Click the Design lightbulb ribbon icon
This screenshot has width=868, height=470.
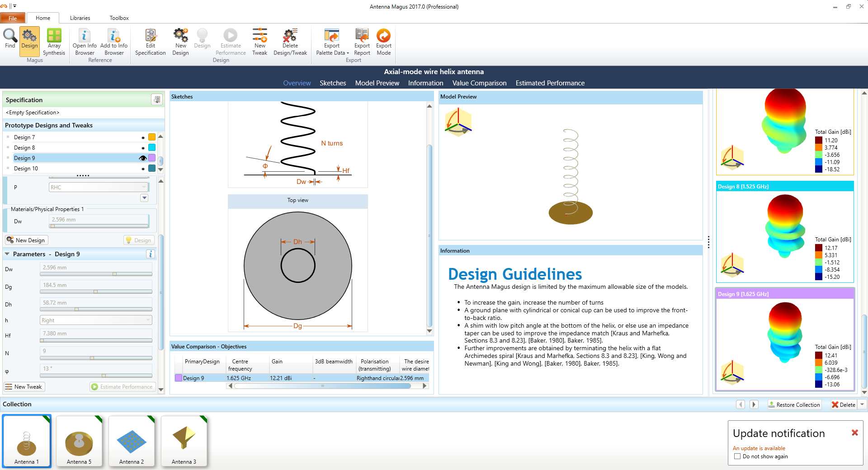pos(202,35)
